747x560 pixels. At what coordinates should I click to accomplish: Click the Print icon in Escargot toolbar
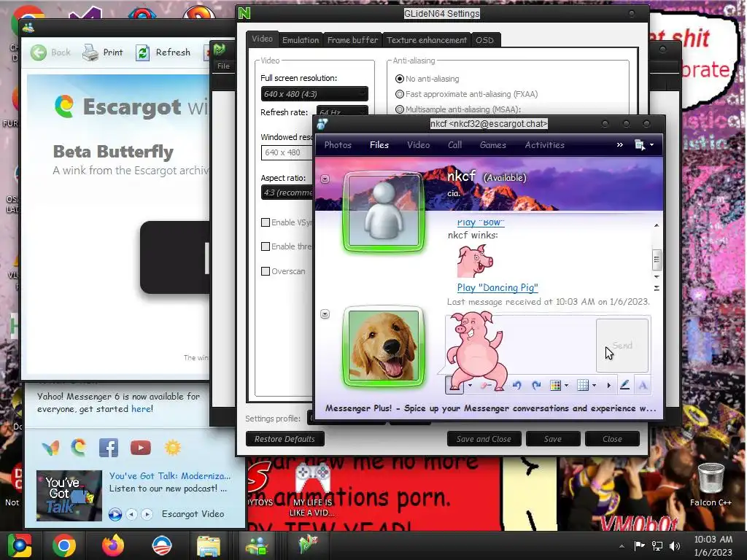pos(90,52)
